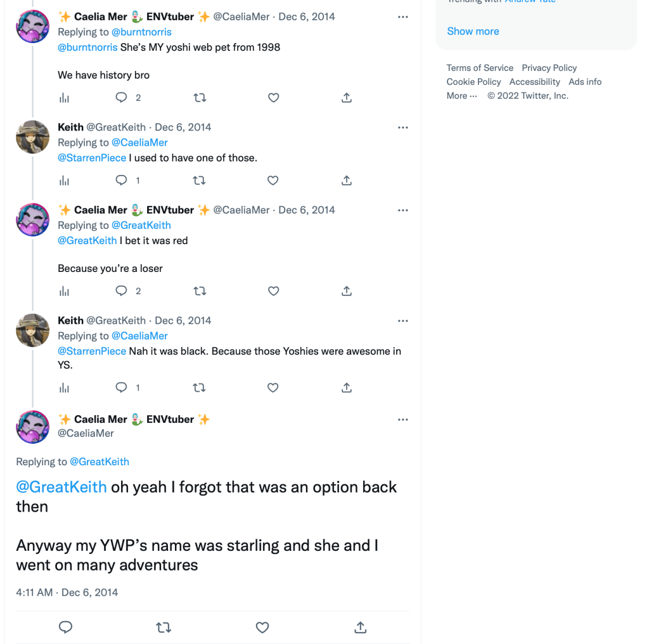This screenshot has height=644, width=649.
Task: Expand the More footer links menu
Action: point(461,96)
